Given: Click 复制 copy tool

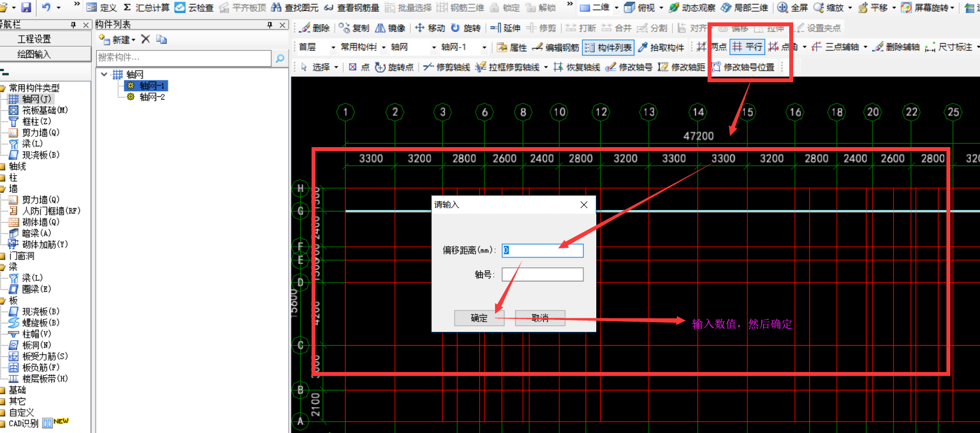Looking at the screenshot, I should (354, 28).
